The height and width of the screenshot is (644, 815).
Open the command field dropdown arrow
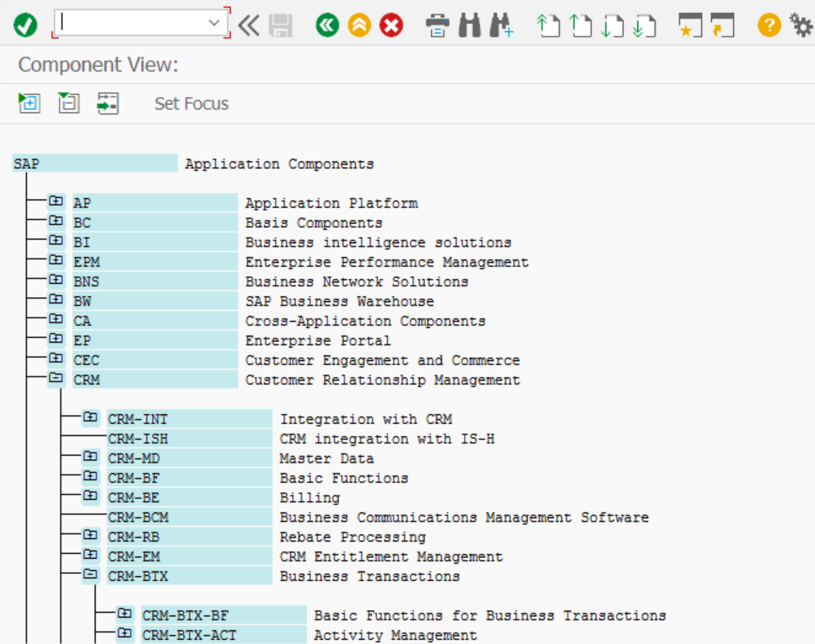tap(214, 23)
